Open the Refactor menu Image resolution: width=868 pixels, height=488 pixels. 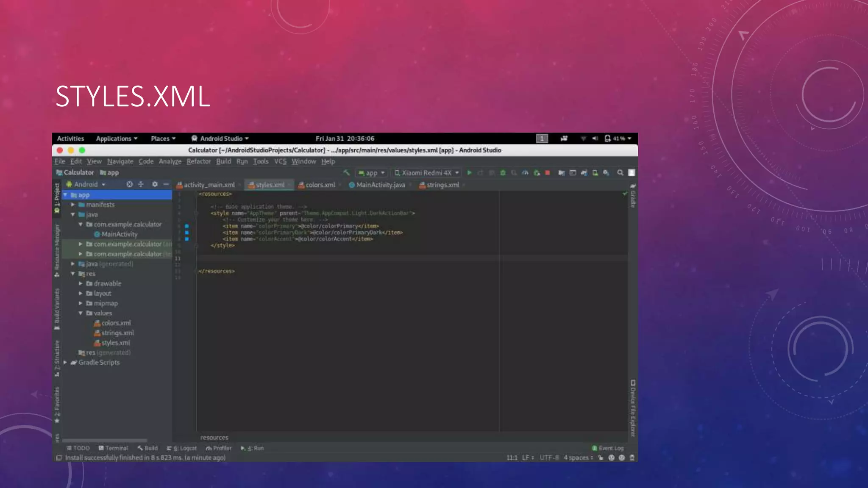198,161
